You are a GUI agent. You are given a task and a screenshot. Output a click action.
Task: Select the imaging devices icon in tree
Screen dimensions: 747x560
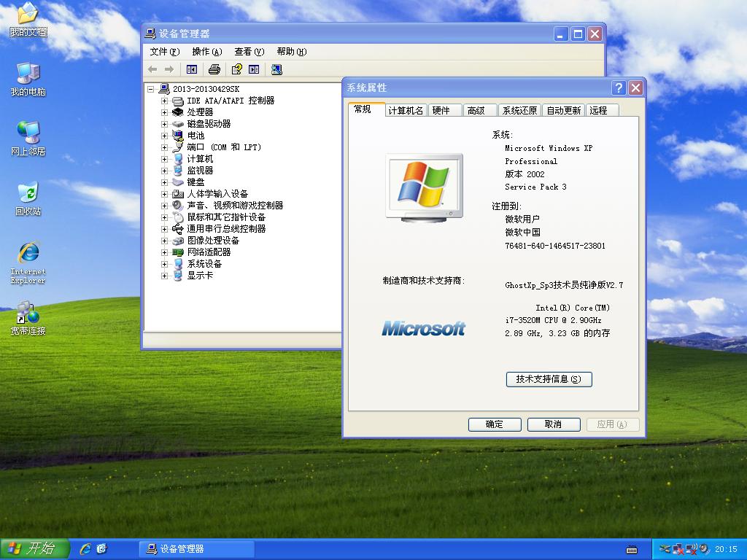point(178,241)
